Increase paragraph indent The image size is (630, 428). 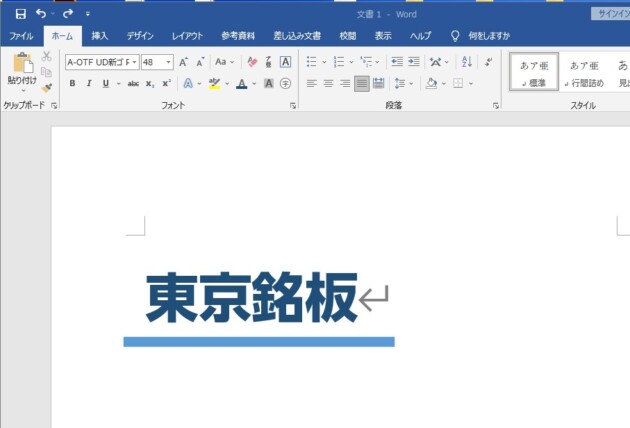tap(414, 61)
